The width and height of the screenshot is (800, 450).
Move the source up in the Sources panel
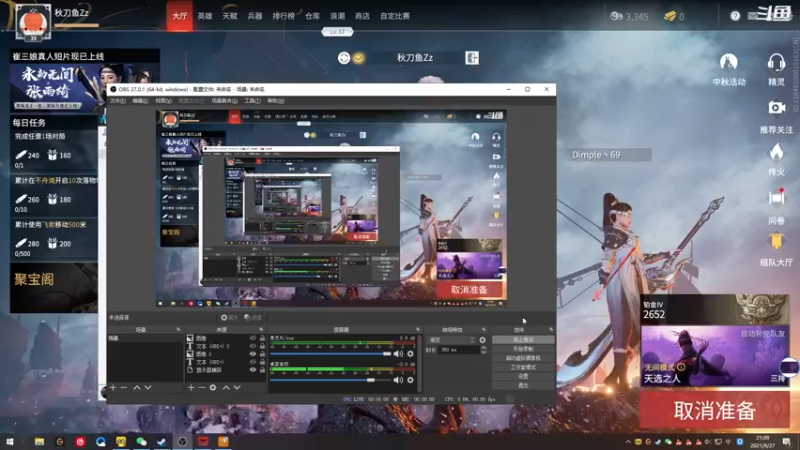[226, 388]
